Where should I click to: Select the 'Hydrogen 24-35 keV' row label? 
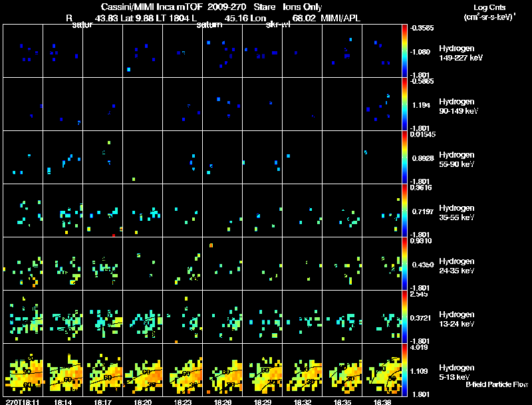coord(457,266)
